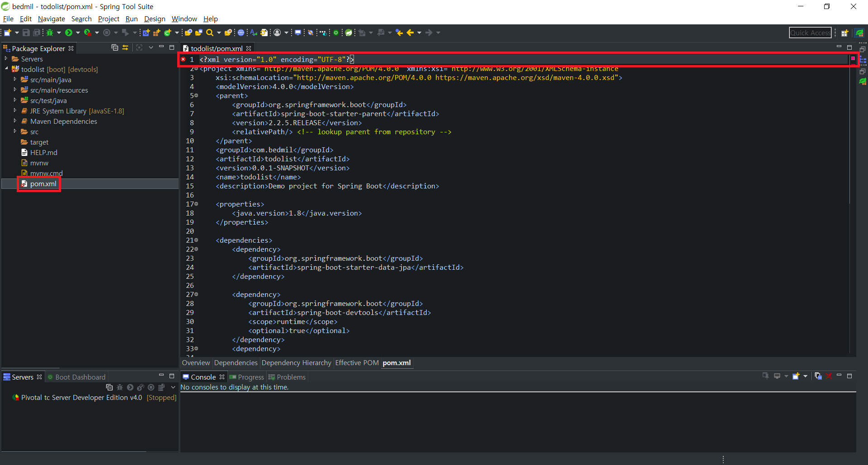The image size is (868, 465).
Task: Open the File menu
Action: point(8,19)
